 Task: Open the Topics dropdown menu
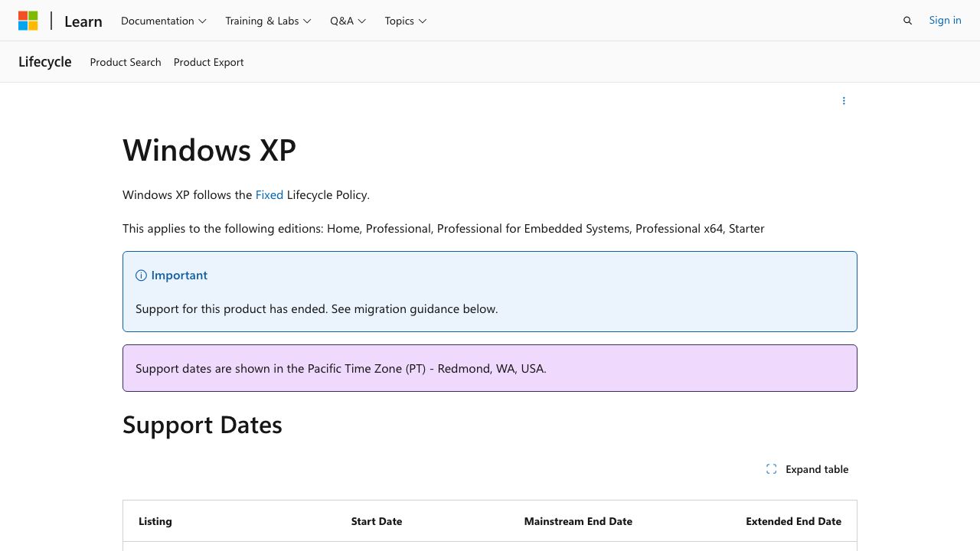(406, 21)
